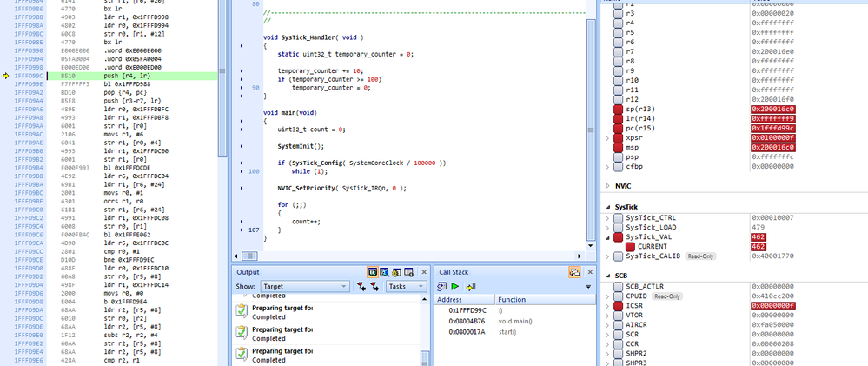Click the green play arrow in Call Stack

coord(455,286)
